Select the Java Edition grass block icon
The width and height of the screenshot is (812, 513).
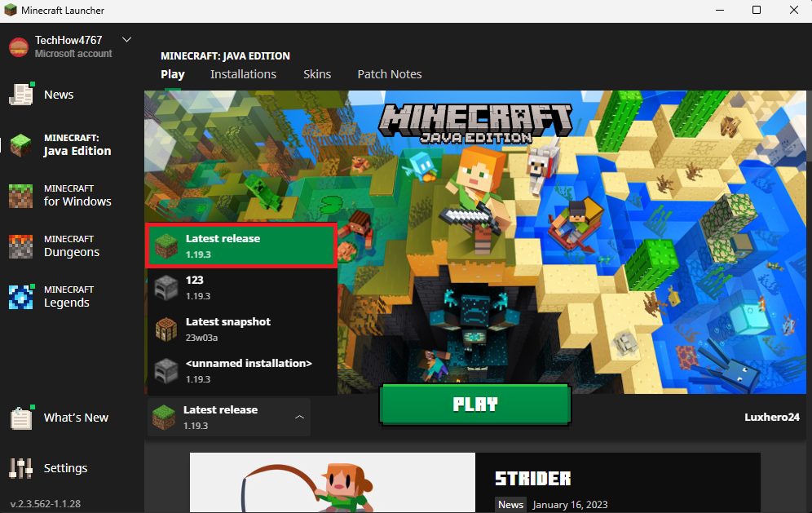coord(21,145)
